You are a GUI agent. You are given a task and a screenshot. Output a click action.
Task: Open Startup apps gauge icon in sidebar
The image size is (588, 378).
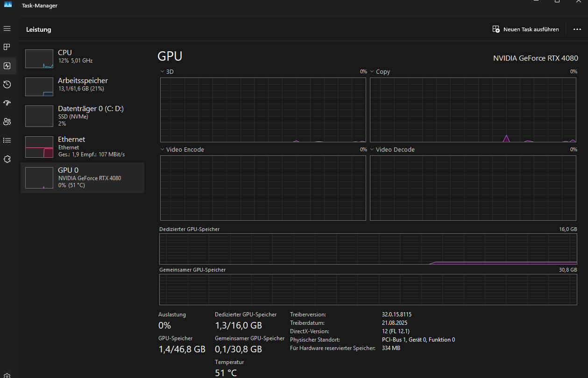pyautogui.click(x=7, y=103)
